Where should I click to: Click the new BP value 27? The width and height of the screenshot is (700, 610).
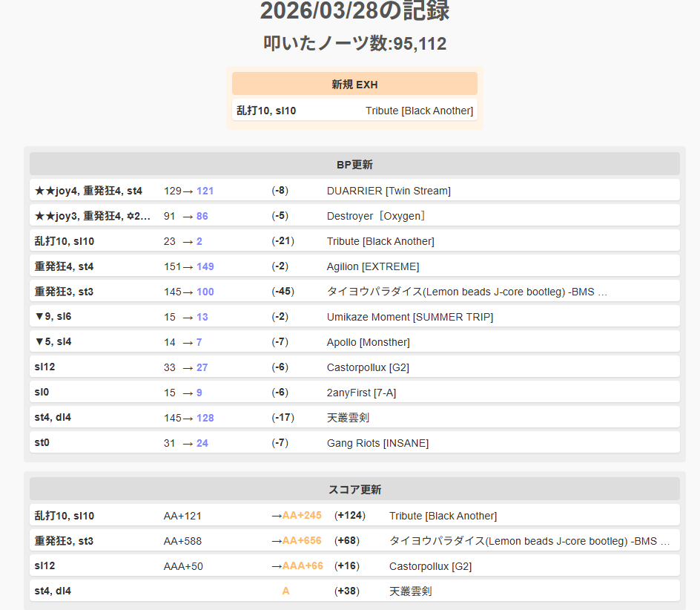pos(202,367)
